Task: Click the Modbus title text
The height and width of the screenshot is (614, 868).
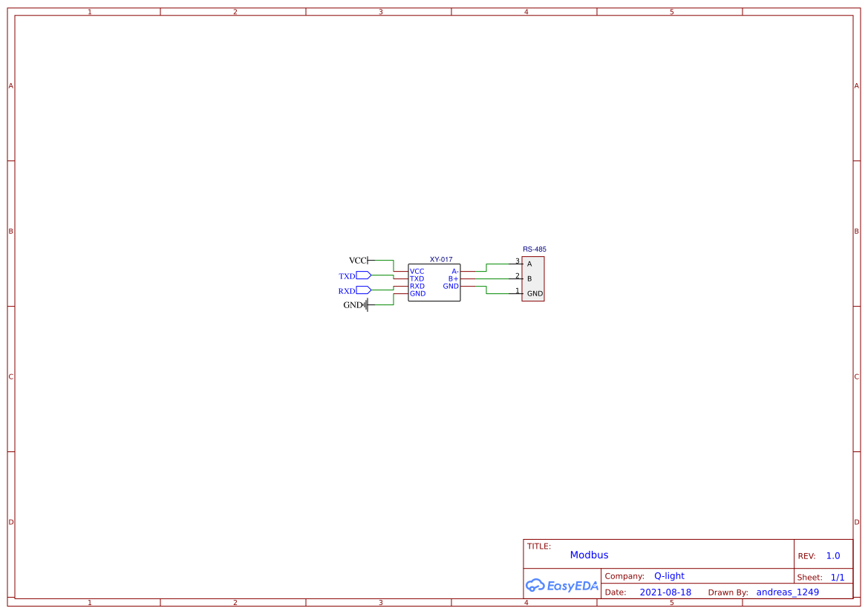Action: [590, 555]
